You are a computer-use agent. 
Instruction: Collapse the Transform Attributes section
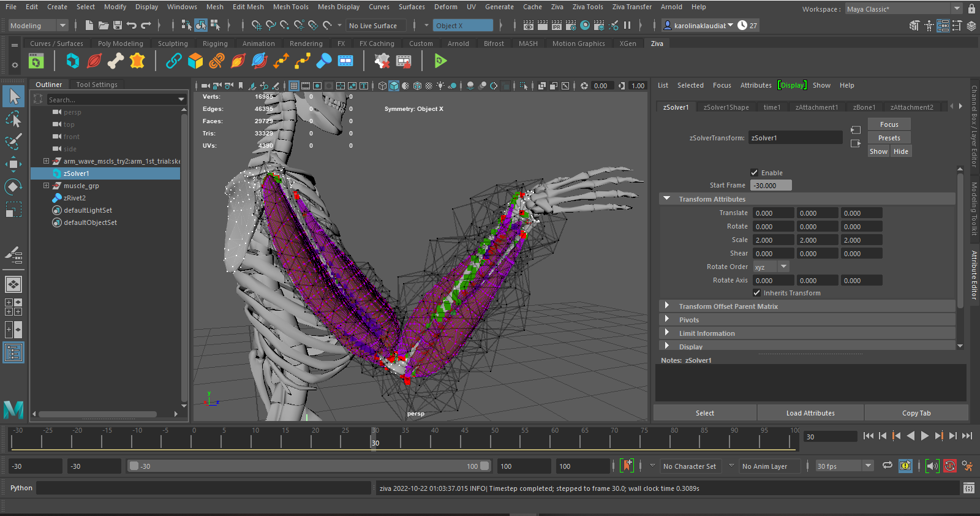[x=667, y=199]
